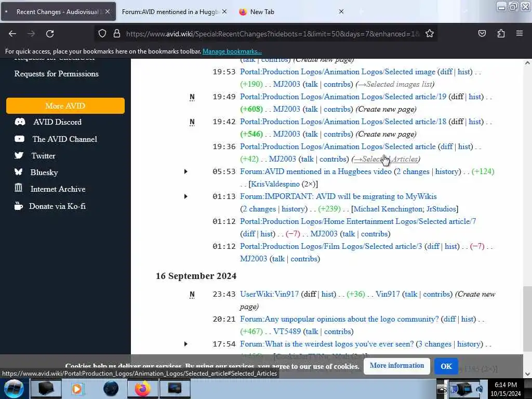Click the scrollbar down arrow
The width and height of the screenshot is (532, 399).
point(527,374)
